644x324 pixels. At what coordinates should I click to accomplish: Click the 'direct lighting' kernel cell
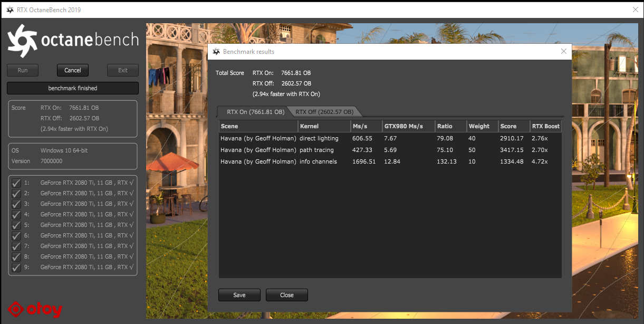[319, 138]
